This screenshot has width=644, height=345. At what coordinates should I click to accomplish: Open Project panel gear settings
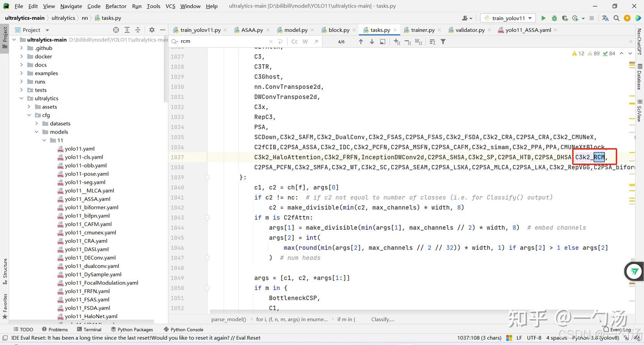click(x=152, y=30)
